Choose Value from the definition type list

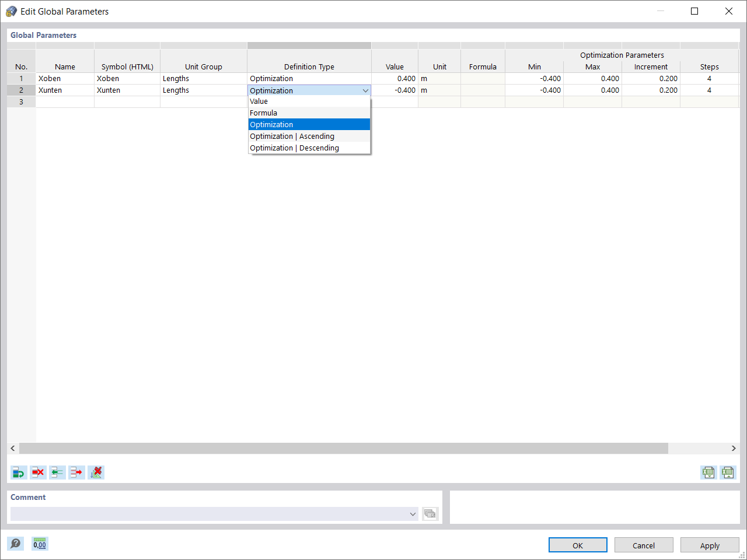coord(309,101)
